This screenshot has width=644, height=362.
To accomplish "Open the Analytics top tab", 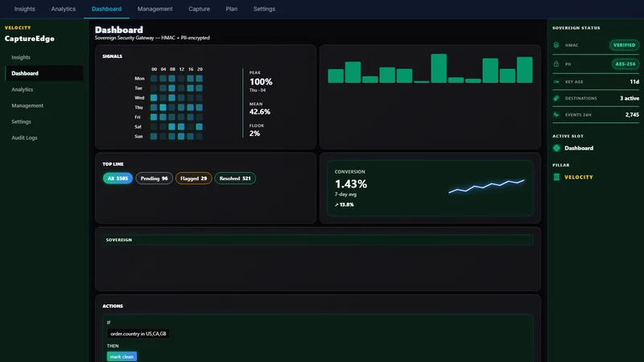I will coord(64,9).
